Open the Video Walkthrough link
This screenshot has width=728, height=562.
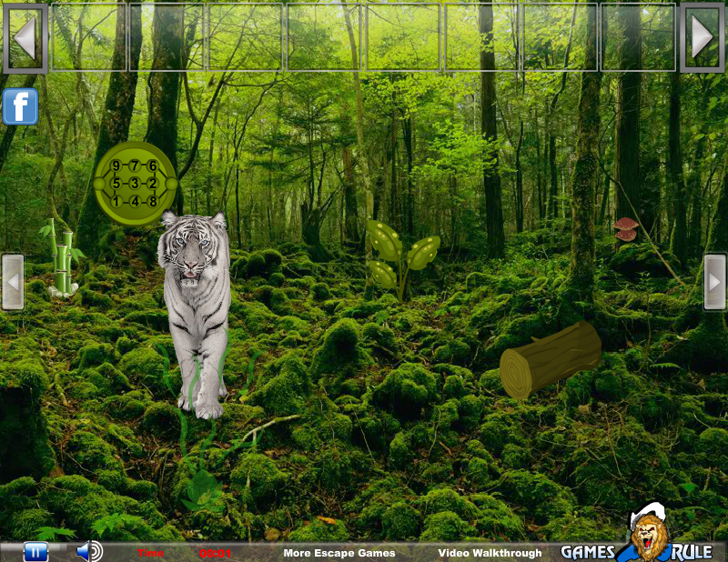coord(490,553)
